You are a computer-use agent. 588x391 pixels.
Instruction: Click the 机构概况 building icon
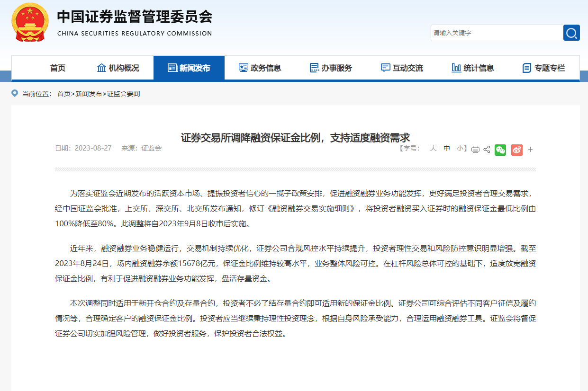point(101,68)
